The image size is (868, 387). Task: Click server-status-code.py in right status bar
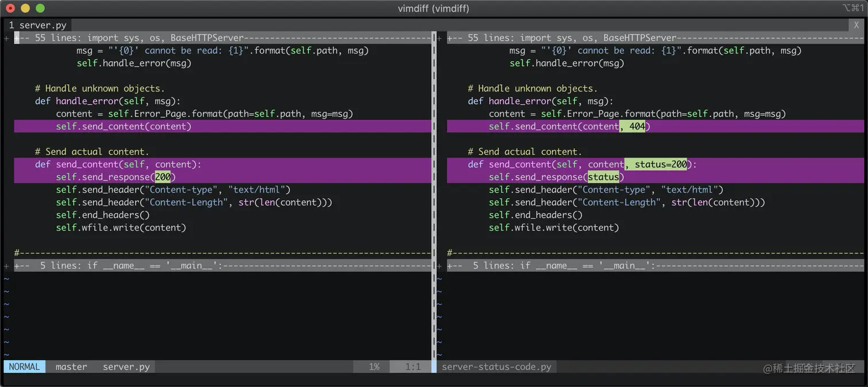(496, 366)
